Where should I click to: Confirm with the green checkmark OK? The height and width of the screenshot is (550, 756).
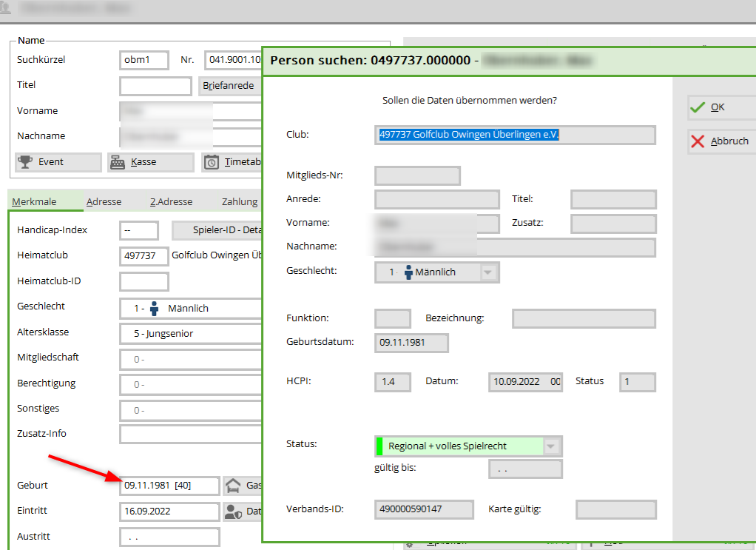[697, 107]
